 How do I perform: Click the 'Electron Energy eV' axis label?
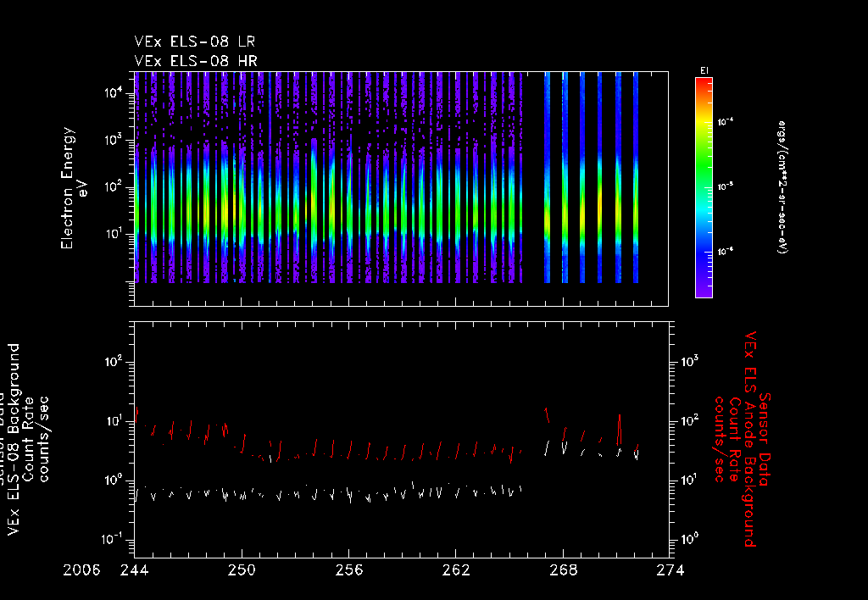(75, 188)
